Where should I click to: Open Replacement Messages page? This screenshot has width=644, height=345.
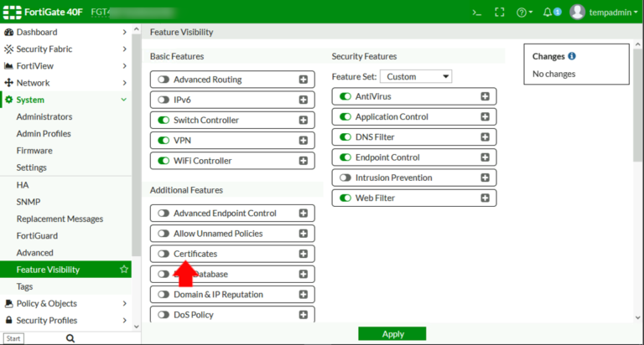click(60, 219)
